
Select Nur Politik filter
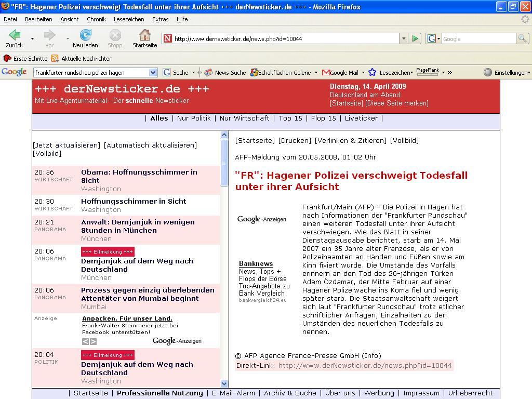[x=194, y=118]
